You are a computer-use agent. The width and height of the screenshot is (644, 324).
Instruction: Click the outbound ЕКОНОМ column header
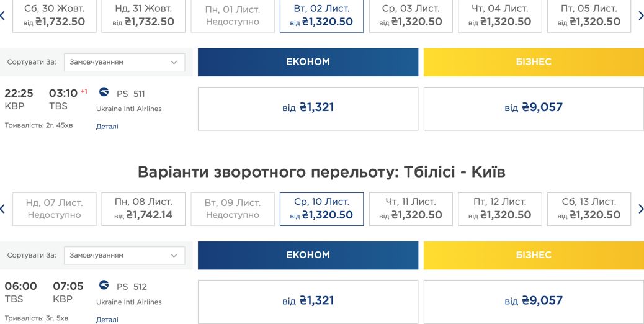click(x=308, y=62)
